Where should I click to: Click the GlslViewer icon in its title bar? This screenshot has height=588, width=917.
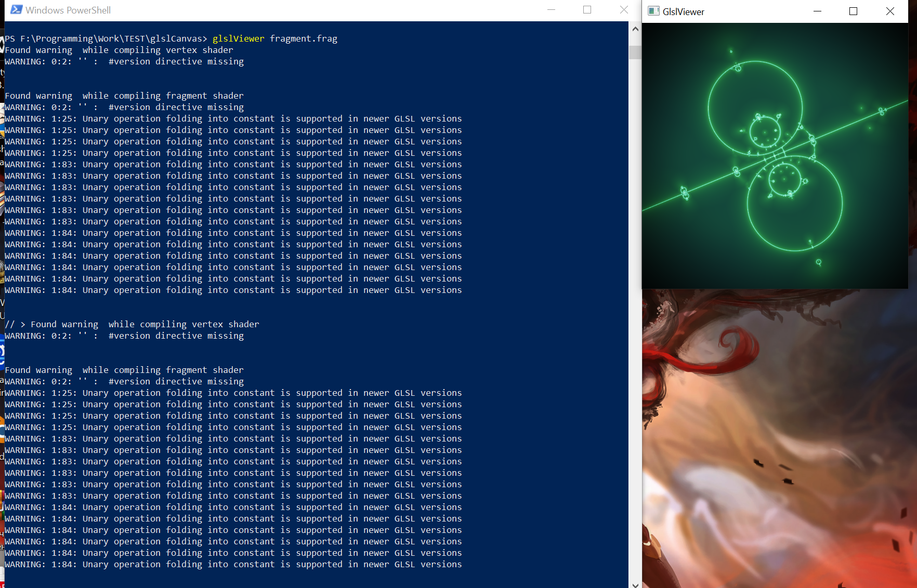click(x=654, y=11)
